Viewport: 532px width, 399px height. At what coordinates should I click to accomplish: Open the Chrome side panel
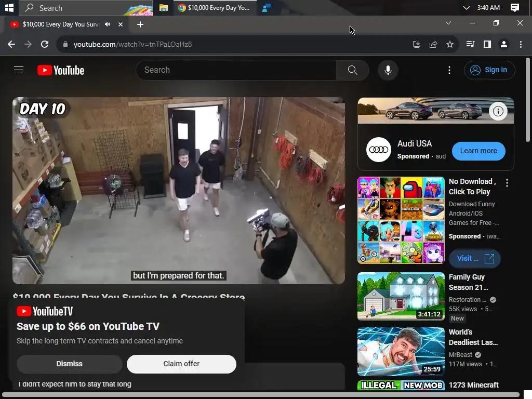click(487, 45)
